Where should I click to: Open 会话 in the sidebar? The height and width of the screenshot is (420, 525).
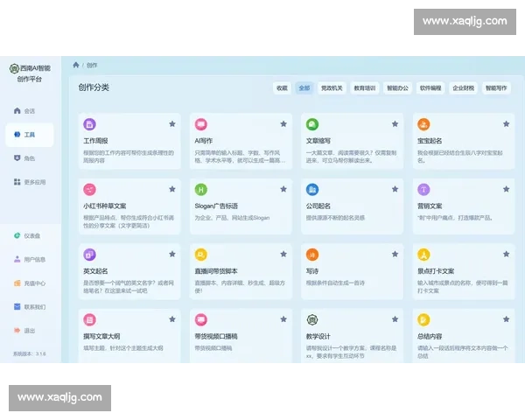point(30,111)
